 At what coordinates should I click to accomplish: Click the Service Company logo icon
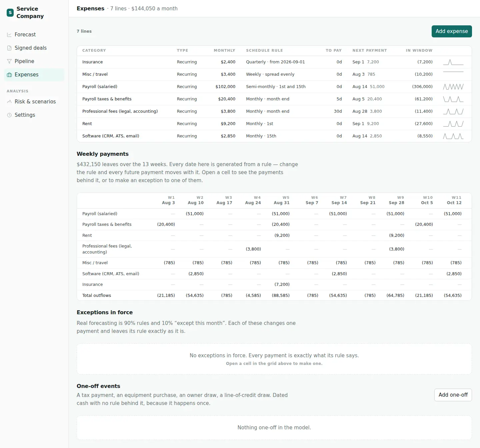(x=10, y=13)
